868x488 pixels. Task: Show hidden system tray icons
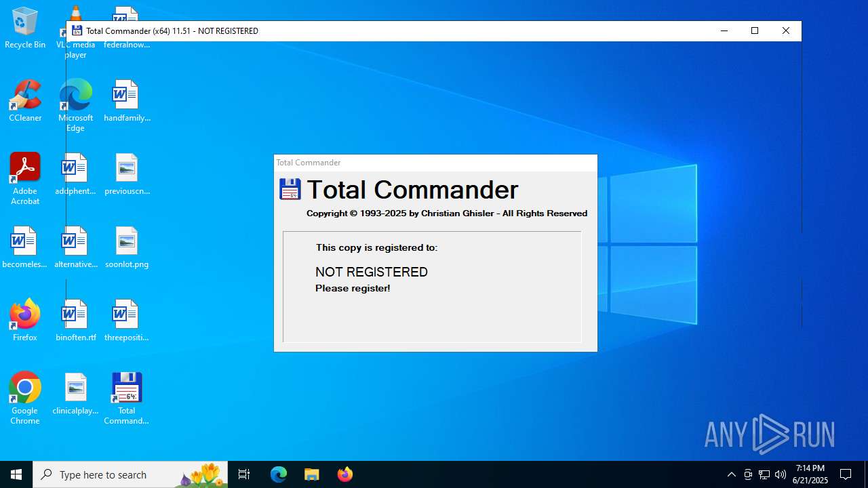(x=731, y=474)
